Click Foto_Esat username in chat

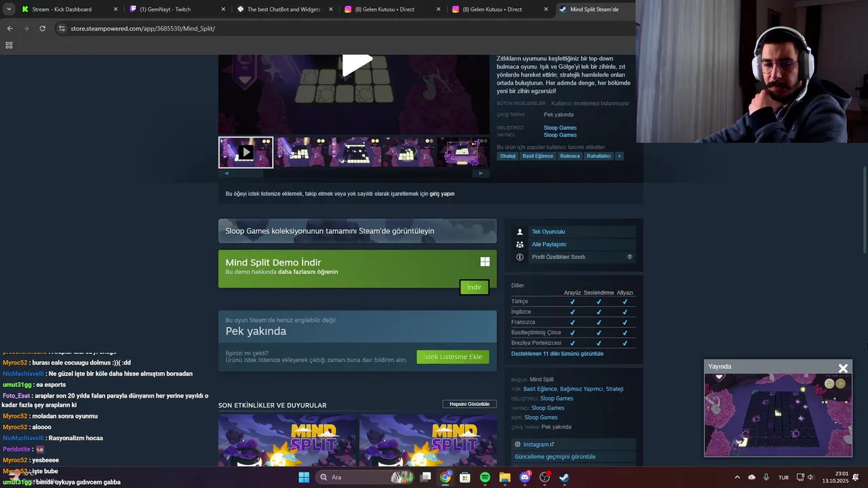[x=16, y=396]
